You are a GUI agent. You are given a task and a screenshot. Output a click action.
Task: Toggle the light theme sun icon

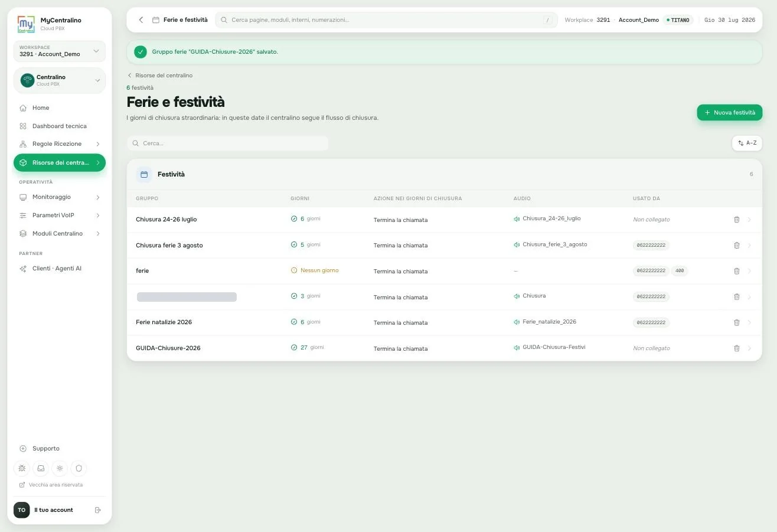pyautogui.click(x=60, y=468)
